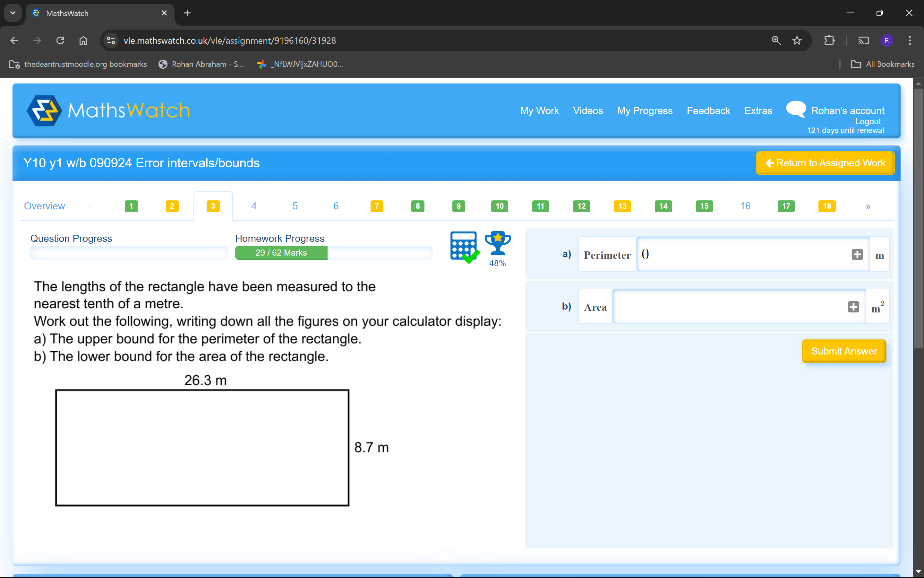Viewport: 924px width, 578px height.
Task: Close the MathsWatch browser tab
Action: click(x=164, y=13)
